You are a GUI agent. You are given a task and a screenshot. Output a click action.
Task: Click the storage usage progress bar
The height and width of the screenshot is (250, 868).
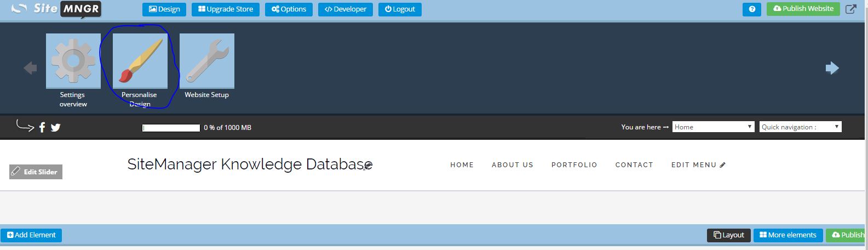pos(171,128)
